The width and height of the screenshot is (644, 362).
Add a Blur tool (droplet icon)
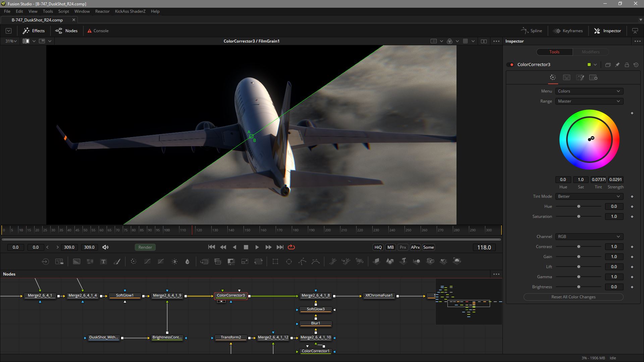[187, 261]
